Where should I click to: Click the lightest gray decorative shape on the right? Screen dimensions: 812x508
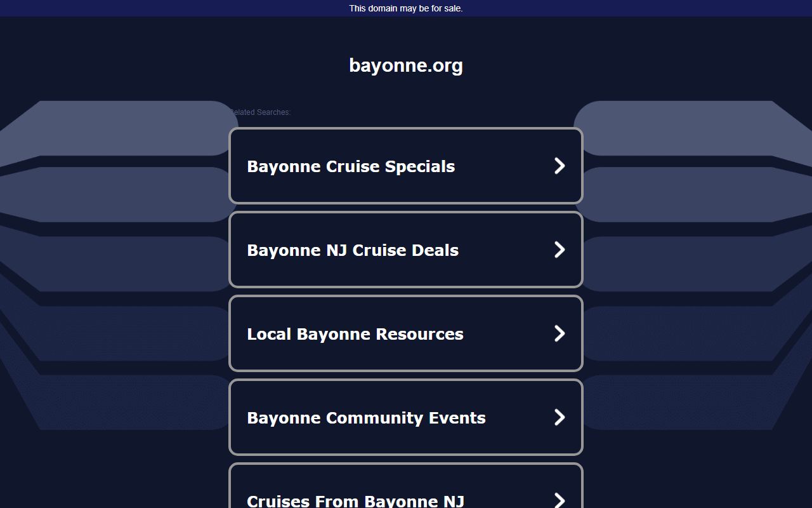[685, 127]
